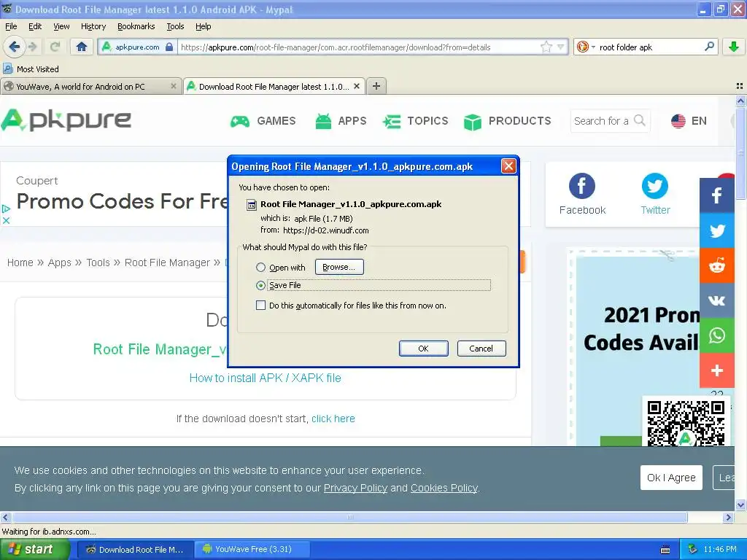
Task: Close the Download Root File Manager tab
Action: click(x=357, y=86)
